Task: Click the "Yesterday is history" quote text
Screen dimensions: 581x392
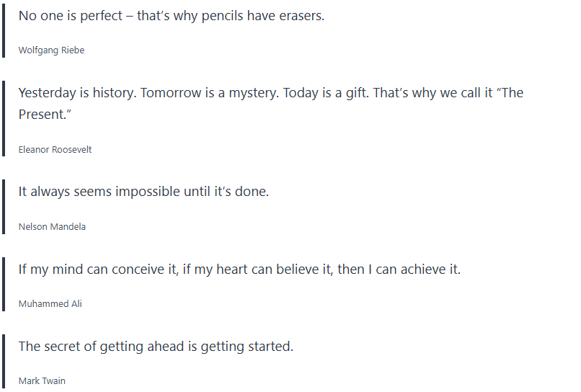Action: 270,93
